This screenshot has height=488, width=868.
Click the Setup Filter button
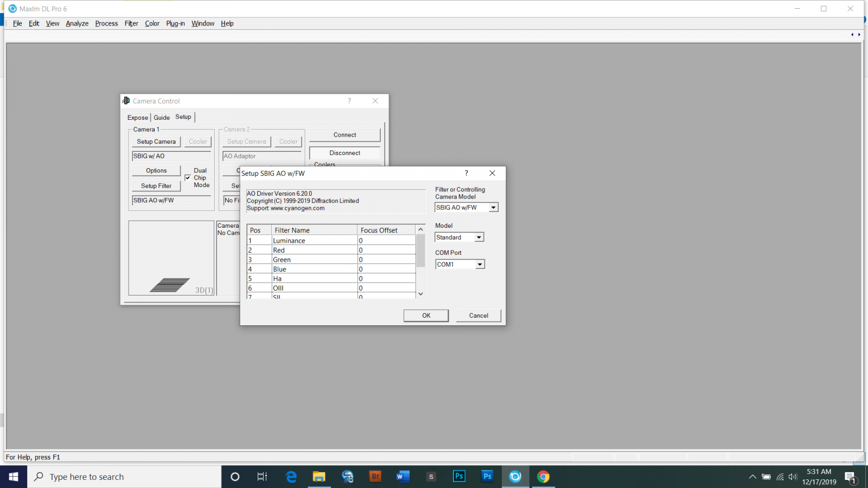[156, 186]
